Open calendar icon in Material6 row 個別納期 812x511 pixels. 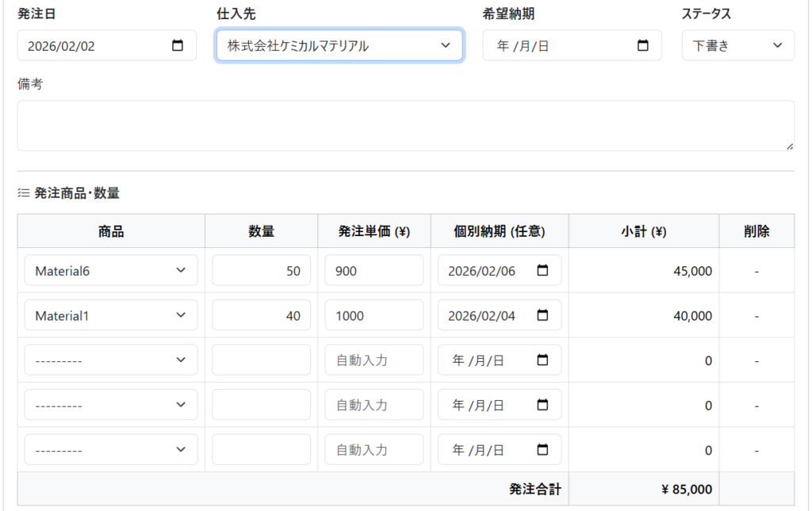click(x=542, y=271)
